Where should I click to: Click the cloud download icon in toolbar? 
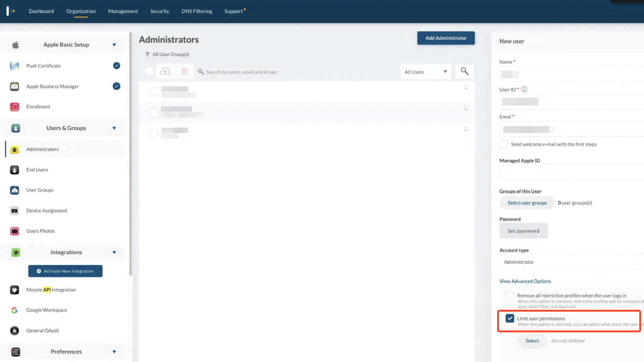click(165, 71)
